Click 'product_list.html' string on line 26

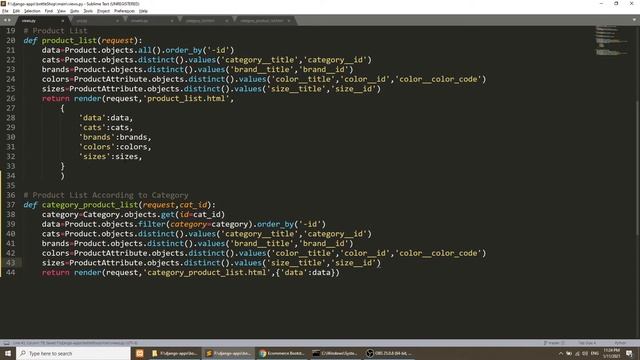point(186,98)
